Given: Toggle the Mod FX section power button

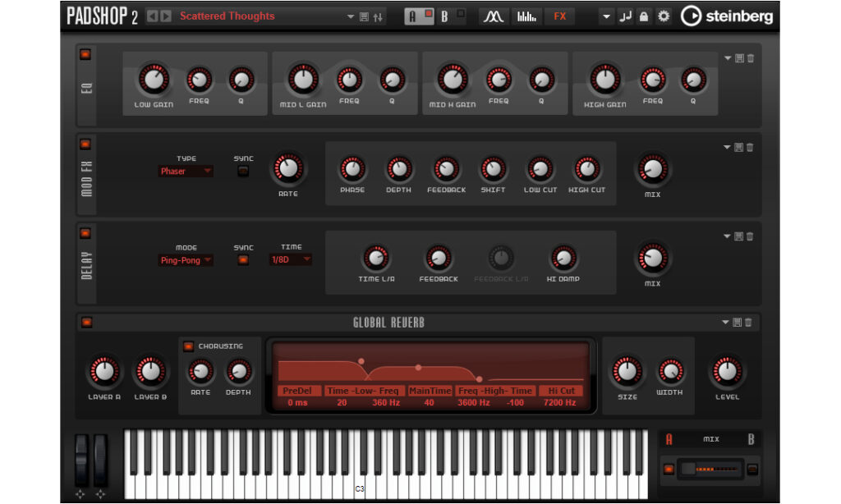Looking at the screenshot, I should click(x=85, y=144).
